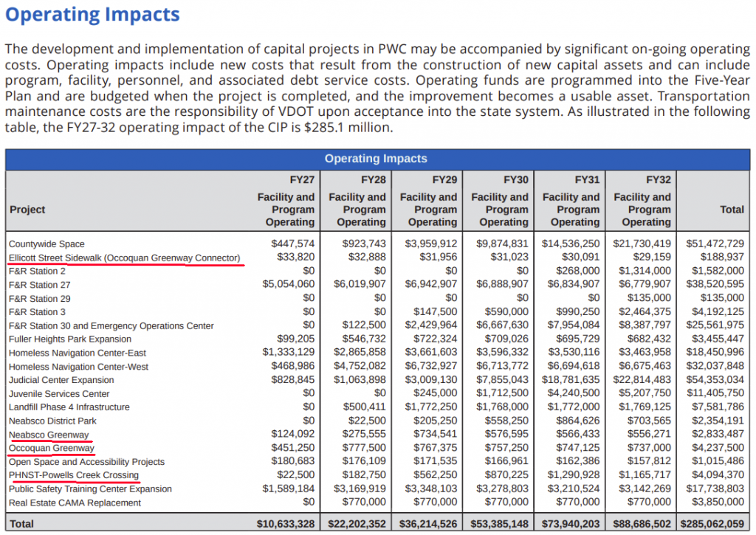Click Countywide Space total $51,472,729
Image resolution: width=756 pixels, height=535 pixels.
(715, 244)
